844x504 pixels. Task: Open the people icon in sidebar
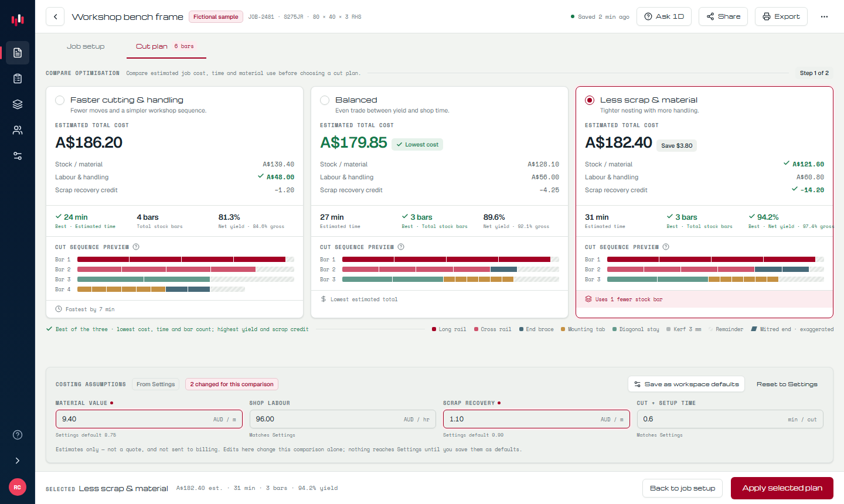coord(18,130)
